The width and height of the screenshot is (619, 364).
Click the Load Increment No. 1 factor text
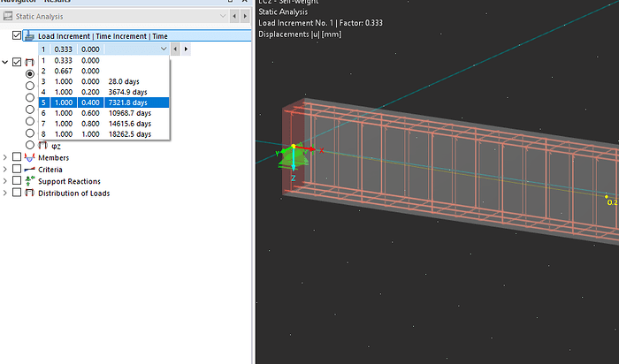point(320,23)
